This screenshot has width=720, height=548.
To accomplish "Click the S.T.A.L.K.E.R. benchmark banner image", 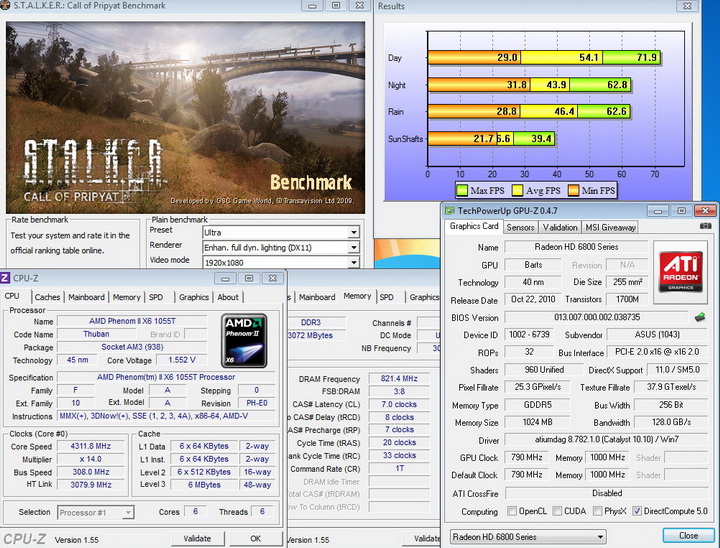I will tap(186, 118).
